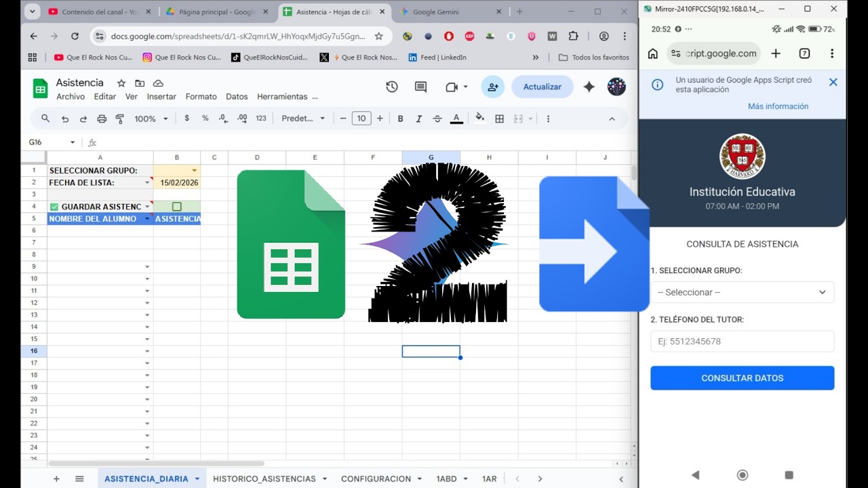The width and height of the screenshot is (868, 488).
Task: Switch to the CONFIGURACION sheet tab
Action: 376,479
